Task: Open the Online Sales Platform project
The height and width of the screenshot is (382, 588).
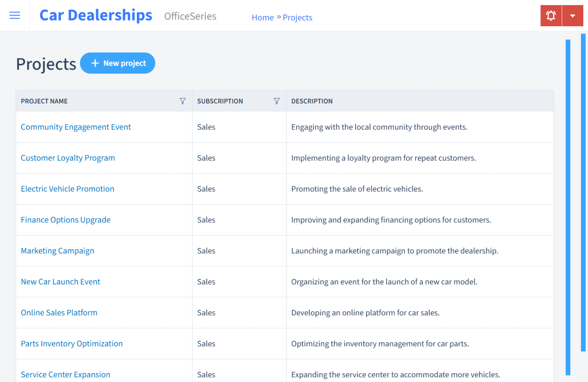Action: [x=59, y=313]
